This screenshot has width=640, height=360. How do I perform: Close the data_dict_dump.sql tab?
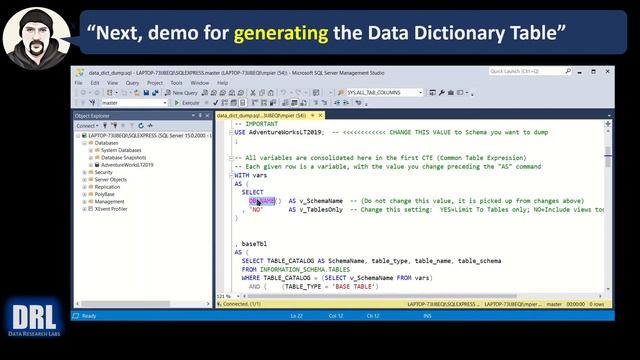[320, 116]
